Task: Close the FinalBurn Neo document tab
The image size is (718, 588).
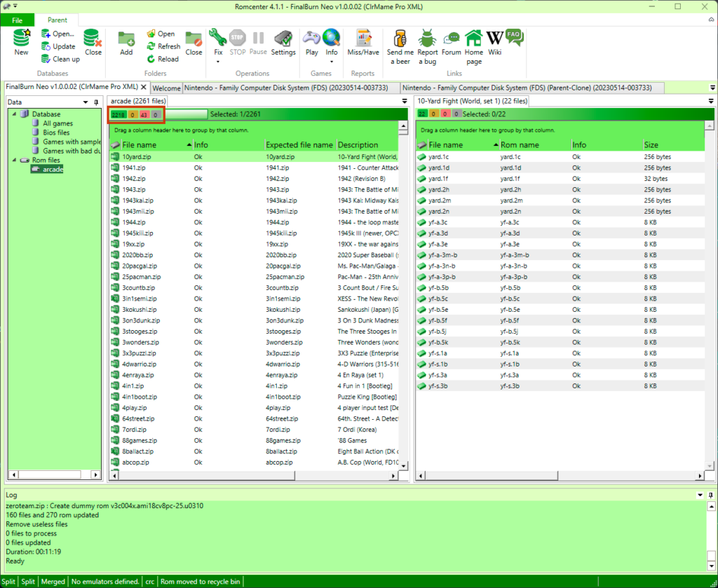Action: (x=144, y=87)
